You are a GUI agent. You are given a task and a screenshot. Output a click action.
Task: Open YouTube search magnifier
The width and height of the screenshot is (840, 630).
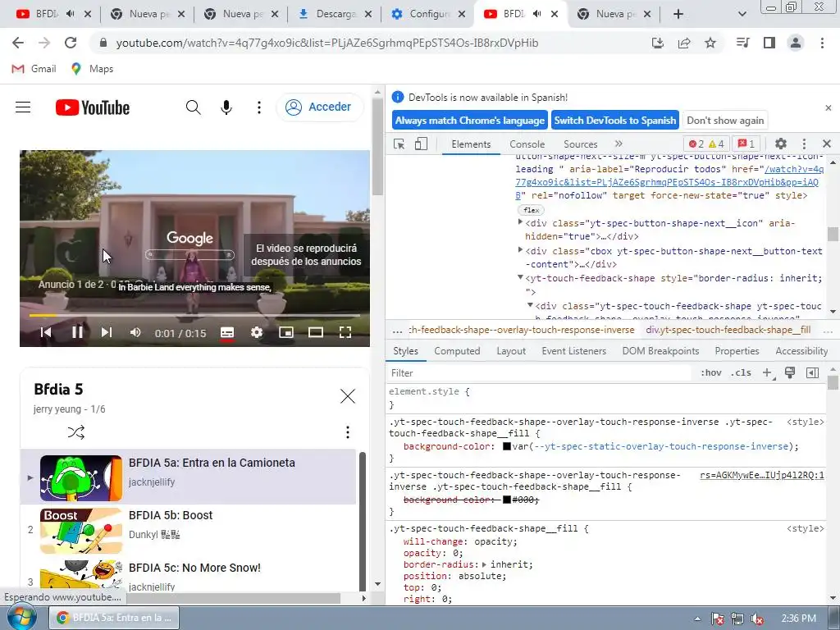coord(194,107)
